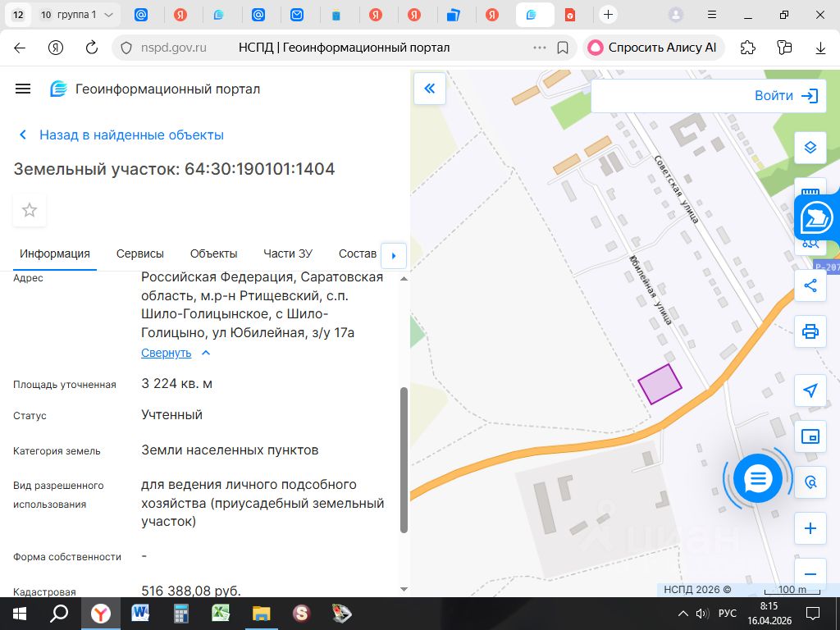Image resolution: width=840 pixels, height=630 pixels.
Task: Open the hamburger menu of the portal
Action: tap(22, 89)
